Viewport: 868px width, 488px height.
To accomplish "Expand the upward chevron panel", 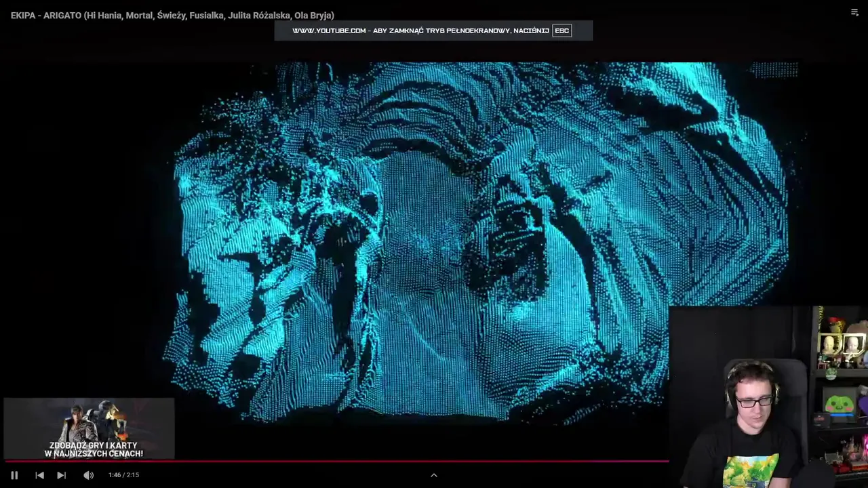I will pyautogui.click(x=434, y=475).
